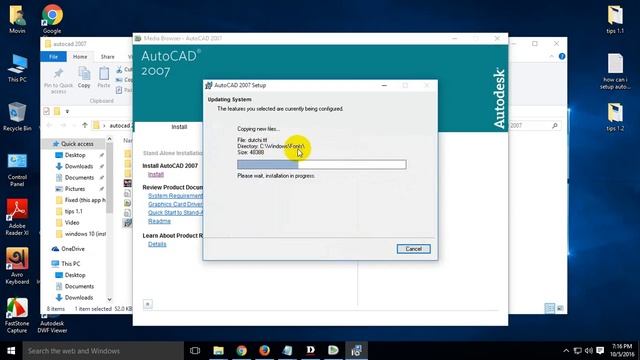The image size is (640, 360).
Task: Open File Explorer from the taskbar
Action: [218, 351]
